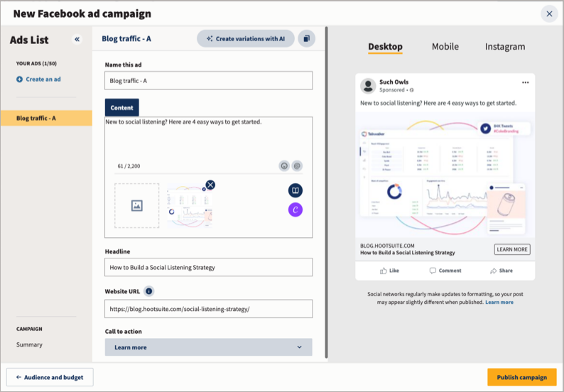Click preview headline How to Build a Social Listening Strategy

pos(408,253)
